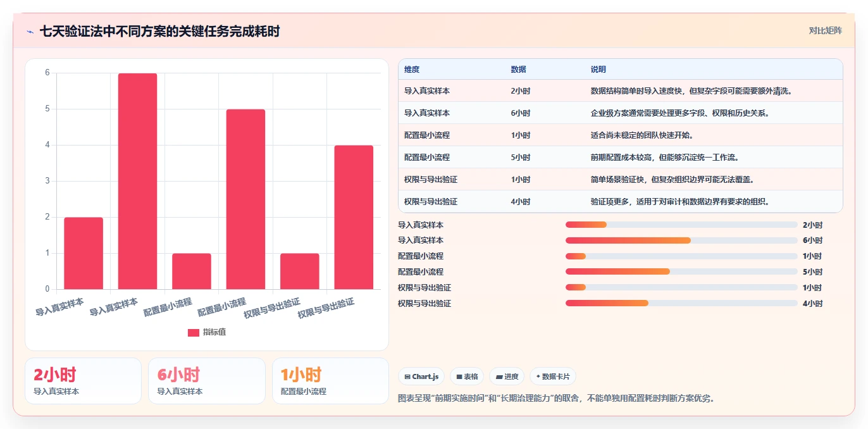Image resolution: width=868 pixels, height=429 pixels.
Task: Click the footer note about 前期实施时间
Action: (555, 399)
